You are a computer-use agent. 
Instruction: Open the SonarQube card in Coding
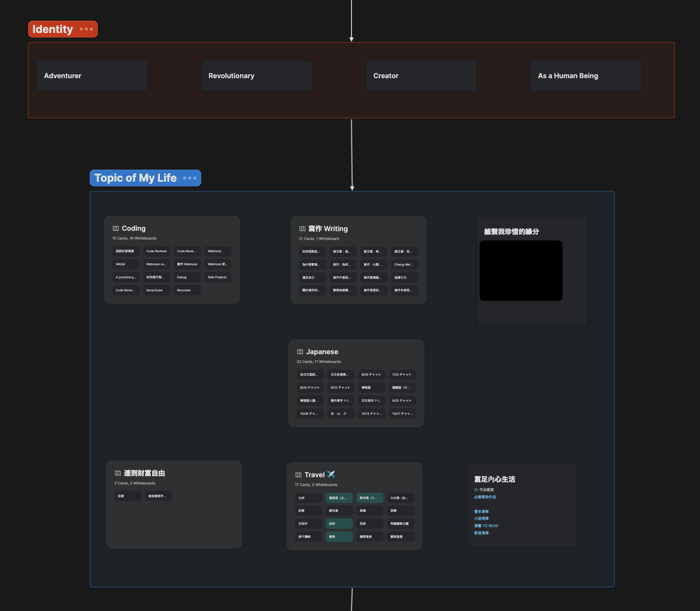click(156, 290)
